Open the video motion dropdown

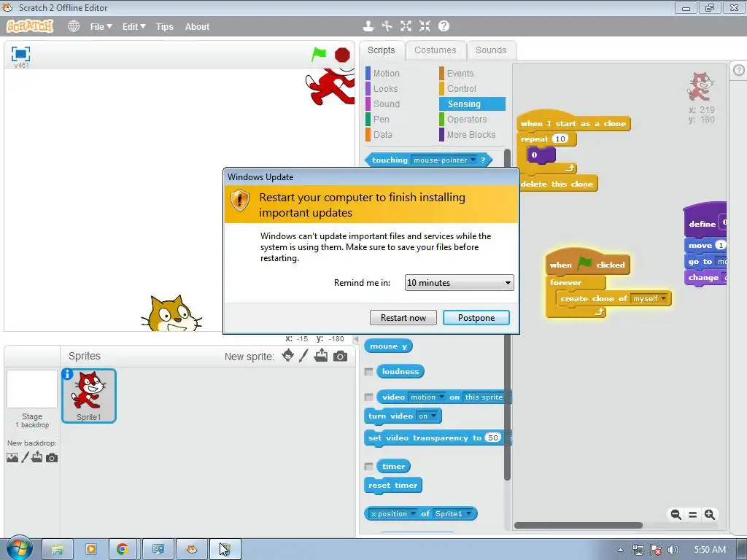click(441, 397)
